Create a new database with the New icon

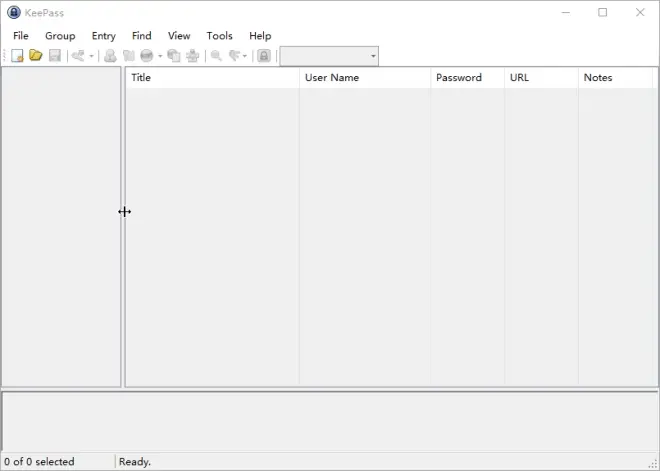[17, 56]
